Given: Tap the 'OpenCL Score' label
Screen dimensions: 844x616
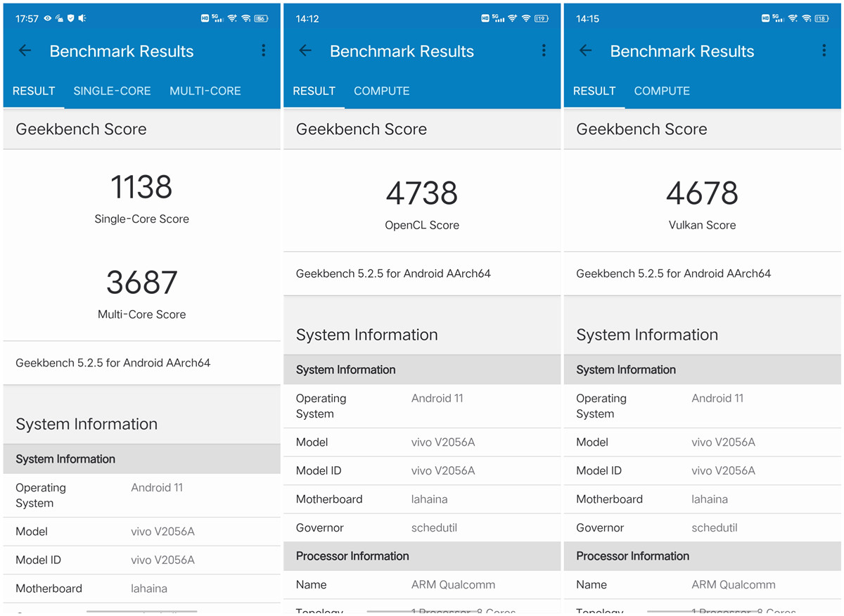Looking at the screenshot, I should coord(422,225).
